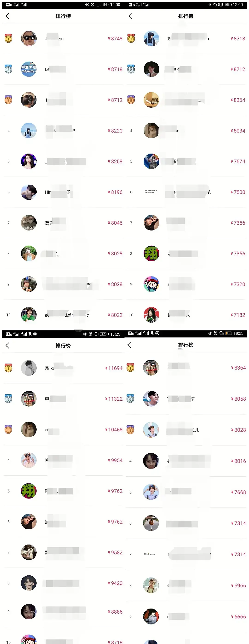This screenshot has width=249, height=644.
Task: Tap 排行榜 title on the 12:00 ¥8748 leaderboard
Action: coord(63,16)
